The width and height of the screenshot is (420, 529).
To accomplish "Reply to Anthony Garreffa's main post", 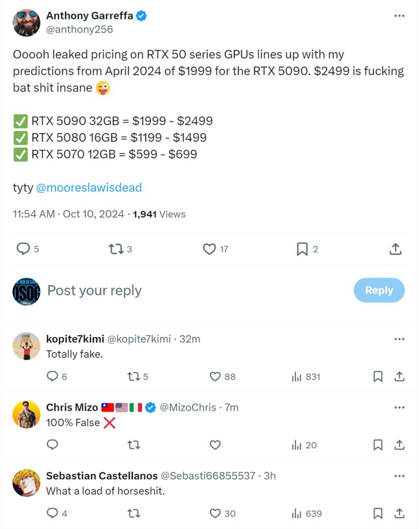I will [24, 250].
